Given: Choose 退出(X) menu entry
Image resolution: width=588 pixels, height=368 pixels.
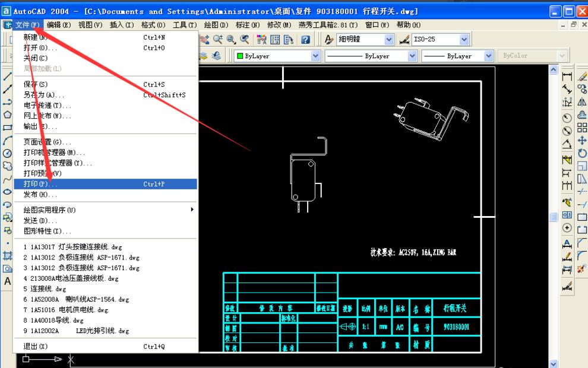Looking at the screenshot, I should (105, 346).
